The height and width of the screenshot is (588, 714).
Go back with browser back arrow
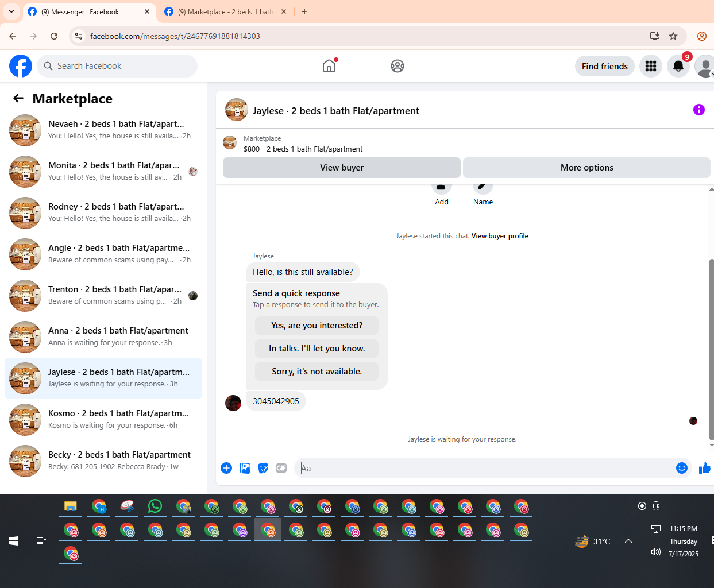pos(13,36)
